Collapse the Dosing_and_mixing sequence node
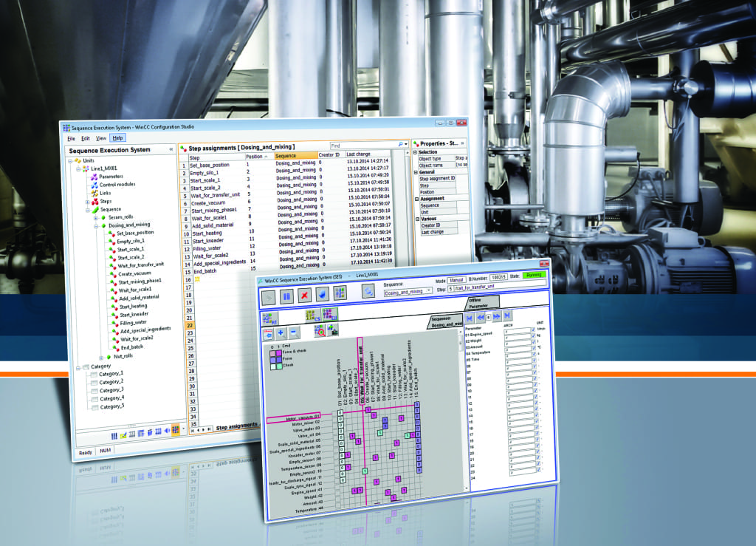The height and width of the screenshot is (546, 756). [96, 226]
